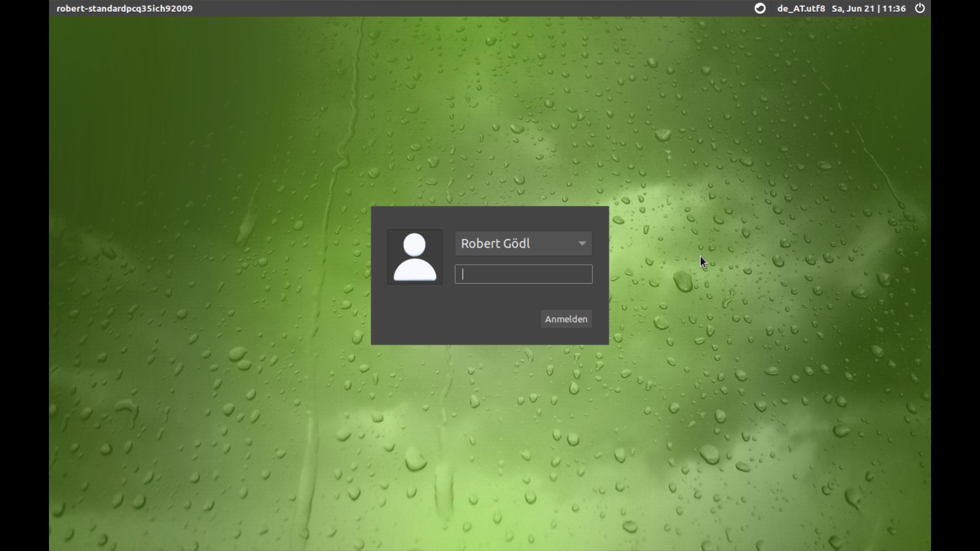Click the date and time Sa, Jun 21 | 11:36
This screenshot has height=551, width=980.
pyautogui.click(x=869, y=8)
